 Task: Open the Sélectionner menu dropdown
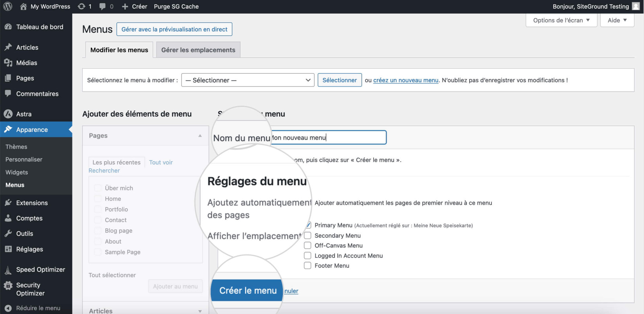tap(248, 80)
